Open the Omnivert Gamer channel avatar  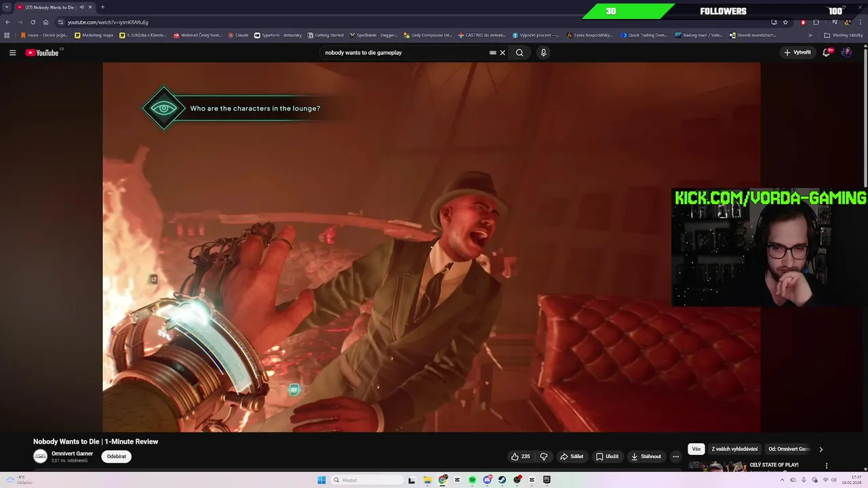40,456
